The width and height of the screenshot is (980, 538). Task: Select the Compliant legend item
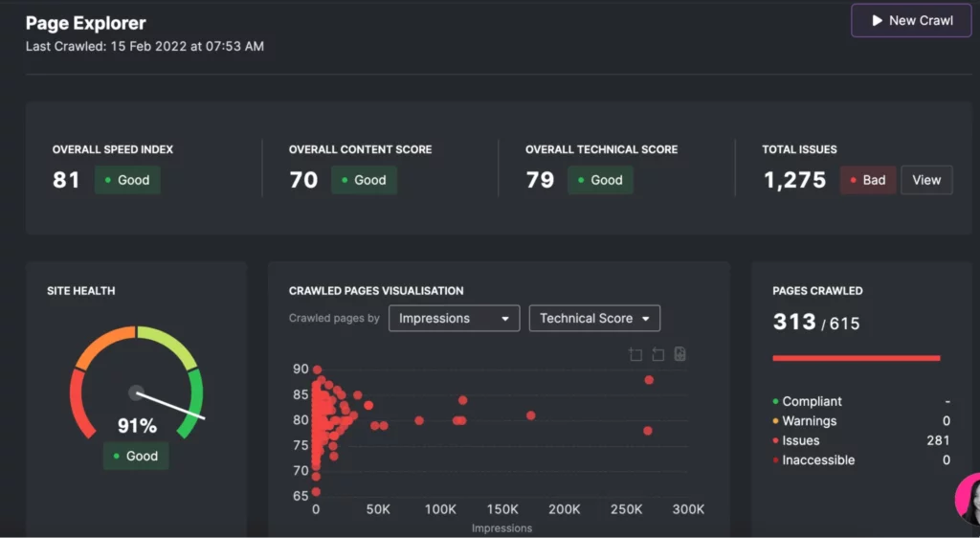812,402
